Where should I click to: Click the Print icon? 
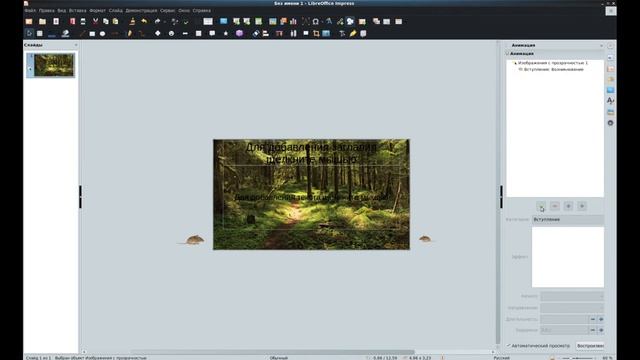(83, 21)
